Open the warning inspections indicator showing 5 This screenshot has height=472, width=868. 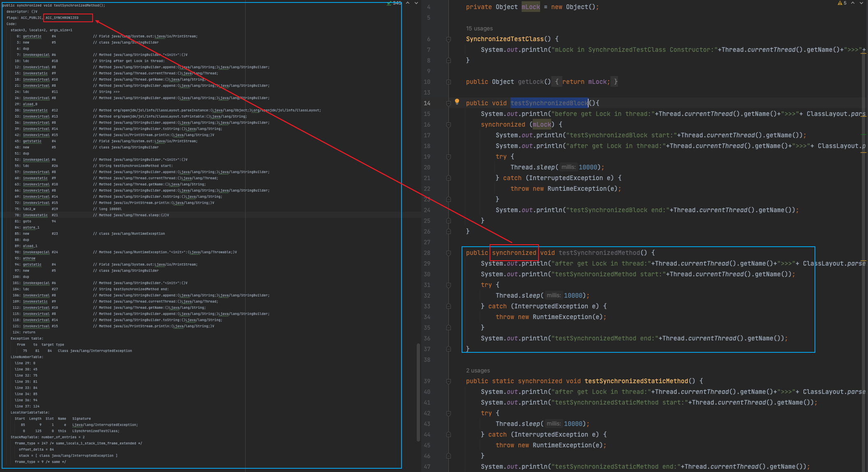(x=842, y=3)
